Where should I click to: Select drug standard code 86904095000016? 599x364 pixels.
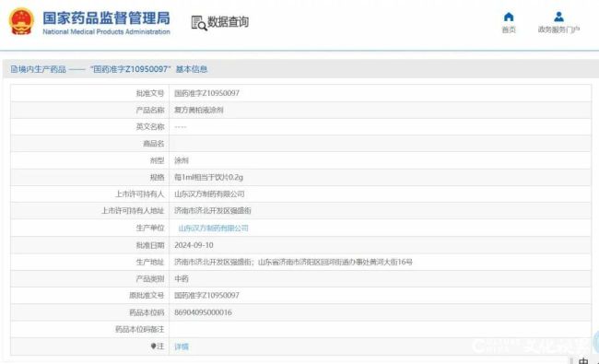203,312
